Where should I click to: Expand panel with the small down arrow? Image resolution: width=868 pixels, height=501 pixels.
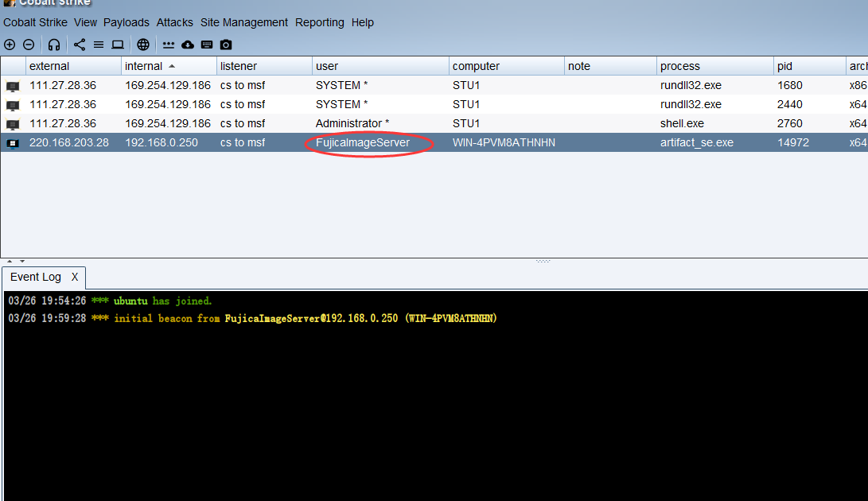point(22,261)
